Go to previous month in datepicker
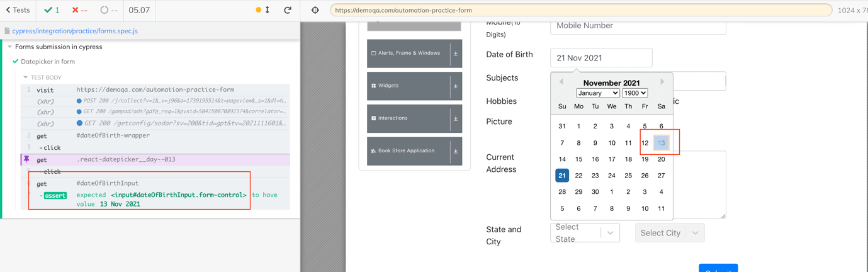This screenshot has width=868, height=272. [x=561, y=82]
